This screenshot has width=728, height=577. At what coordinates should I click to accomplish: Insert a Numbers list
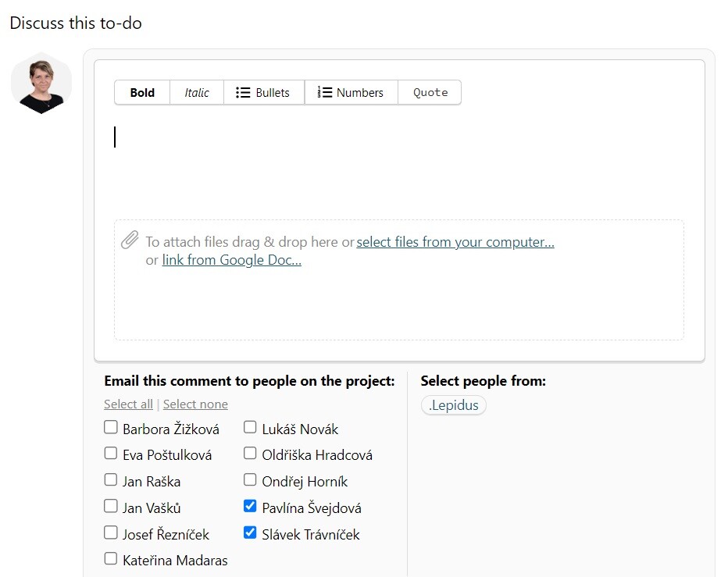pyautogui.click(x=351, y=92)
